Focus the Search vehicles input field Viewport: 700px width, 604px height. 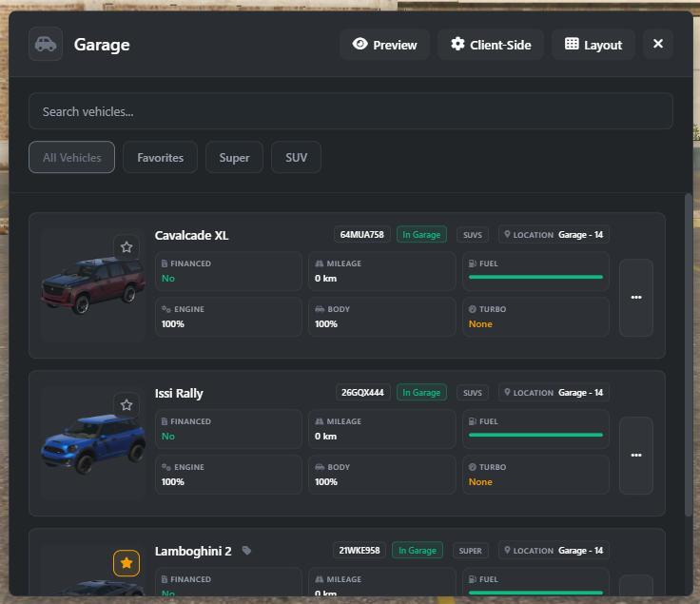pyautogui.click(x=350, y=111)
